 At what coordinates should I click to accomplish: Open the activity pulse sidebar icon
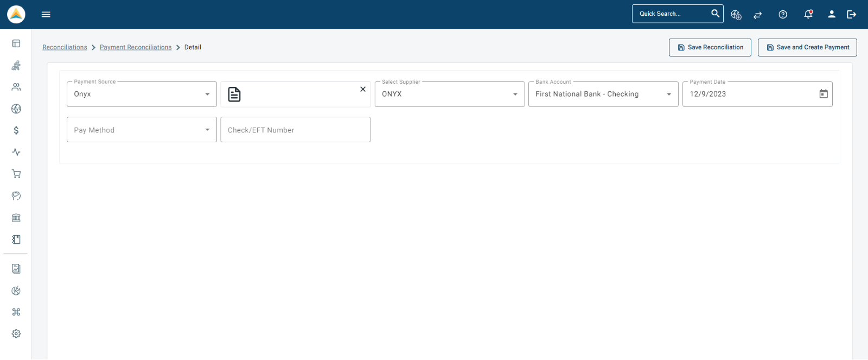(x=16, y=152)
